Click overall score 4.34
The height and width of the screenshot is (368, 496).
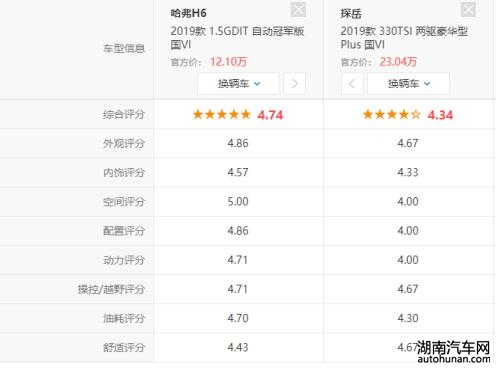click(x=440, y=115)
